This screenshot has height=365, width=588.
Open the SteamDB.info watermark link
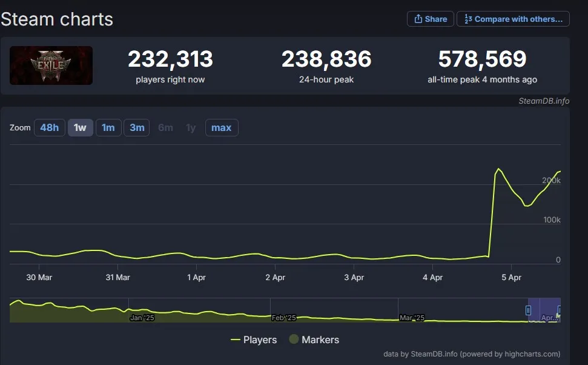click(x=544, y=101)
